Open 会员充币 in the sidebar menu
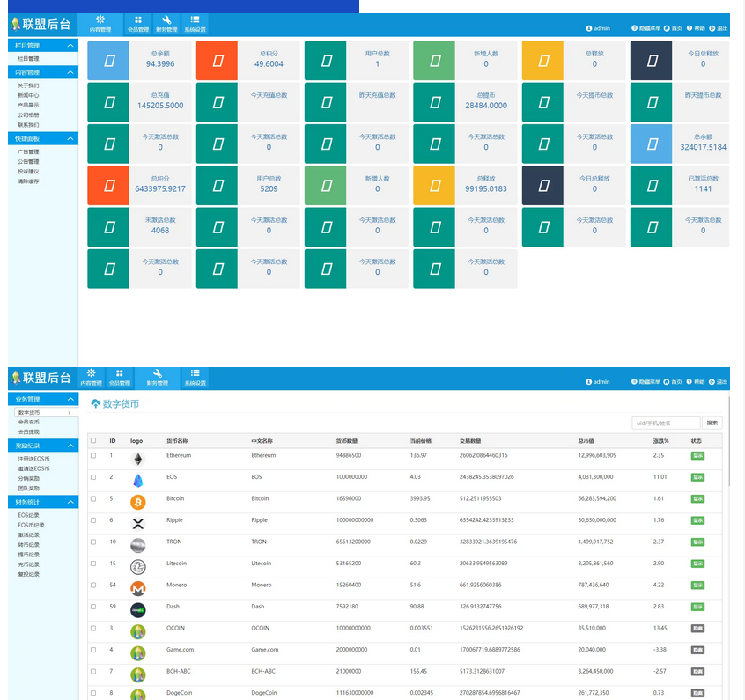This screenshot has height=700, width=745. tap(29, 422)
